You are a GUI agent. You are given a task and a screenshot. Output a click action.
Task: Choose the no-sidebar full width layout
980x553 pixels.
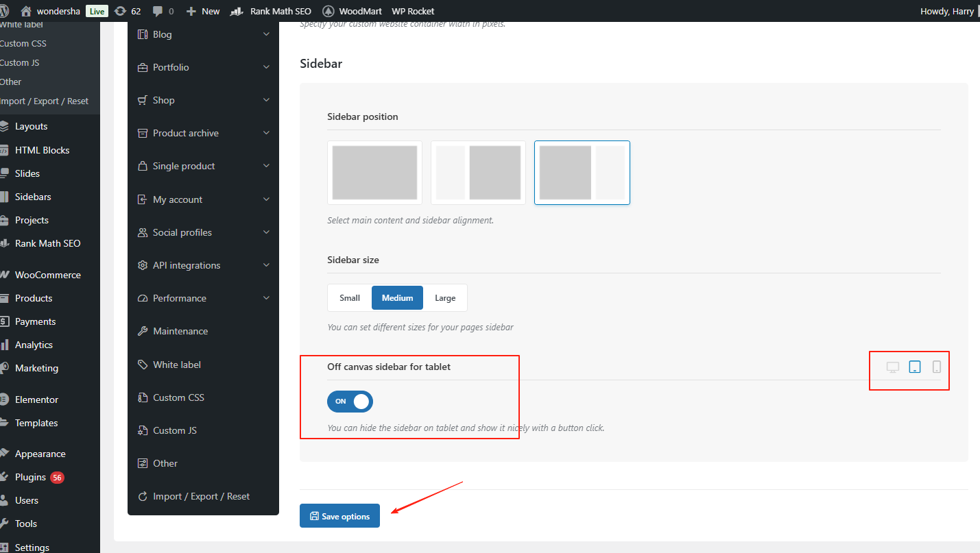(374, 173)
